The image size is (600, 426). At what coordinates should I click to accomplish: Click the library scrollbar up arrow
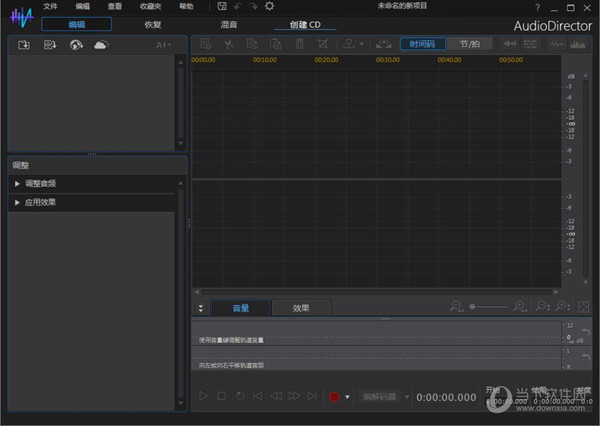[x=181, y=62]
